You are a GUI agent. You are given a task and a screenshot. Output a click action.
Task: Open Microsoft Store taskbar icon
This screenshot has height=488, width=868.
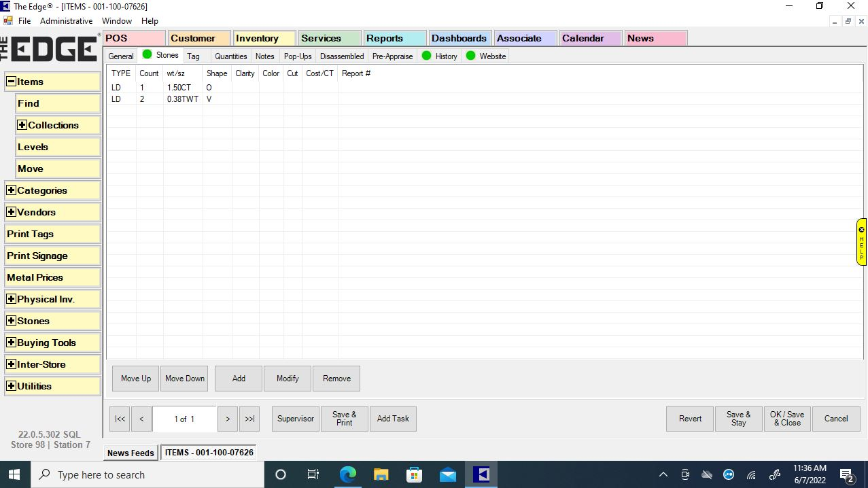tap(414, 474)
